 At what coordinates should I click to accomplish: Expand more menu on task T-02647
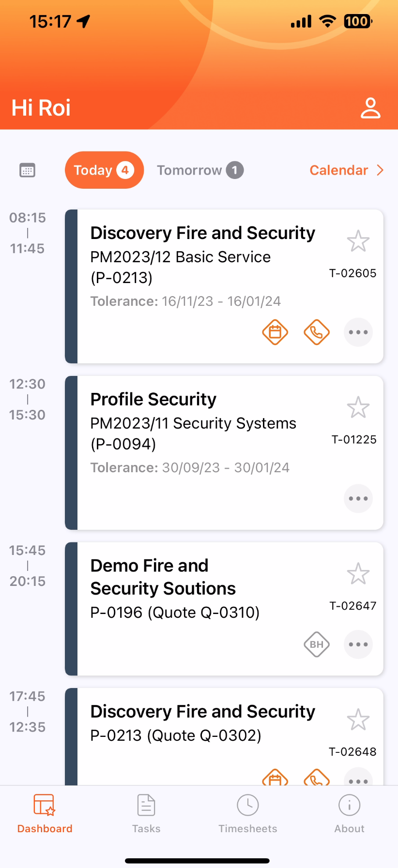[x=358, y=644]
